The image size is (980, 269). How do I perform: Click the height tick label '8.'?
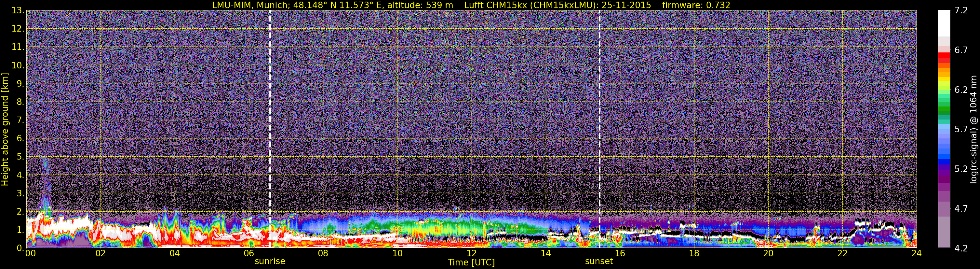tap(20, 102)
